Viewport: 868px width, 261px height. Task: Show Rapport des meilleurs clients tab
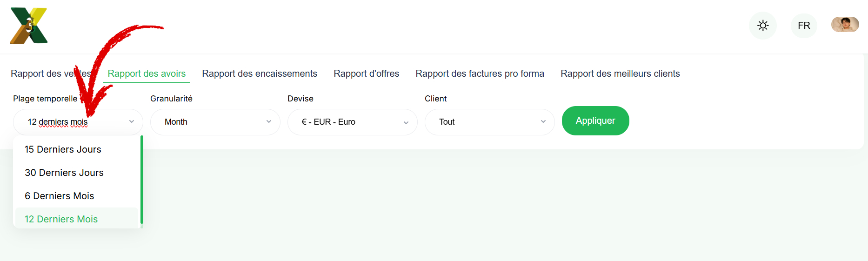pos(620,74)
